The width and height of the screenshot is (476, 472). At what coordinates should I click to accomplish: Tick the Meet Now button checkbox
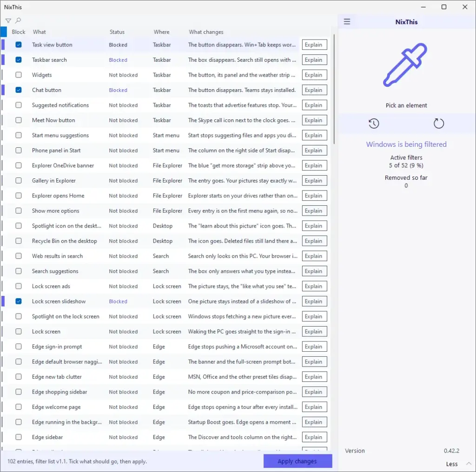19,120
